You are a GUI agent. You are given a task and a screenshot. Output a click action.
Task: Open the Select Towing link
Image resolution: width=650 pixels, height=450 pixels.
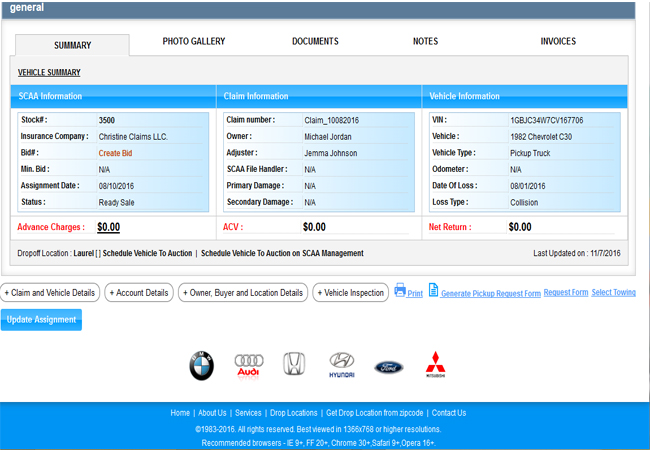[613, 293]
